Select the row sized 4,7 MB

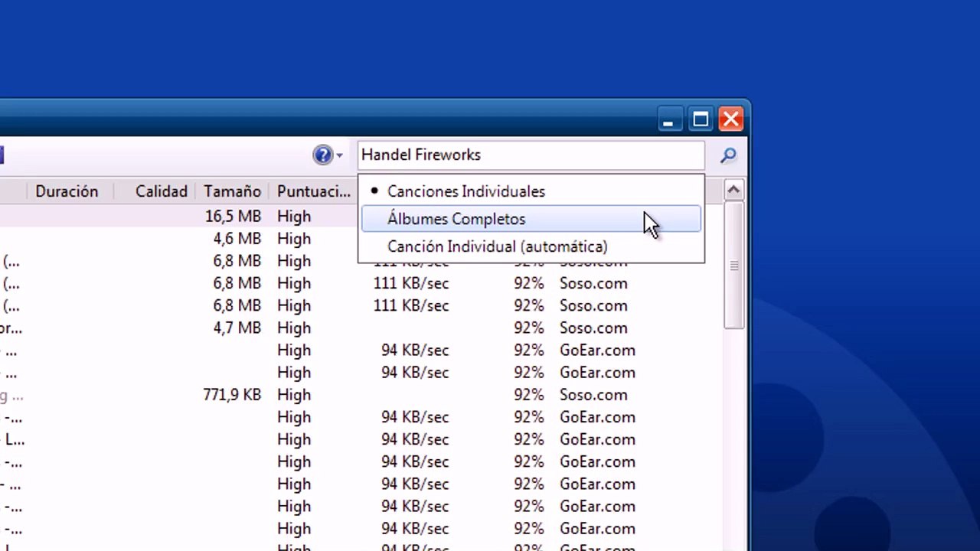[x=360, y=328]
